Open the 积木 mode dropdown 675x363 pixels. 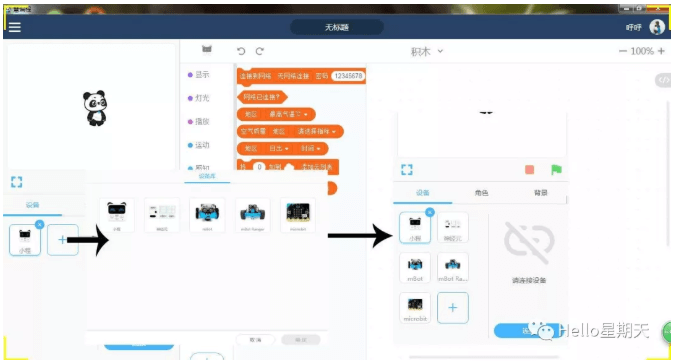pyautogui.click(x=427, y=51)
